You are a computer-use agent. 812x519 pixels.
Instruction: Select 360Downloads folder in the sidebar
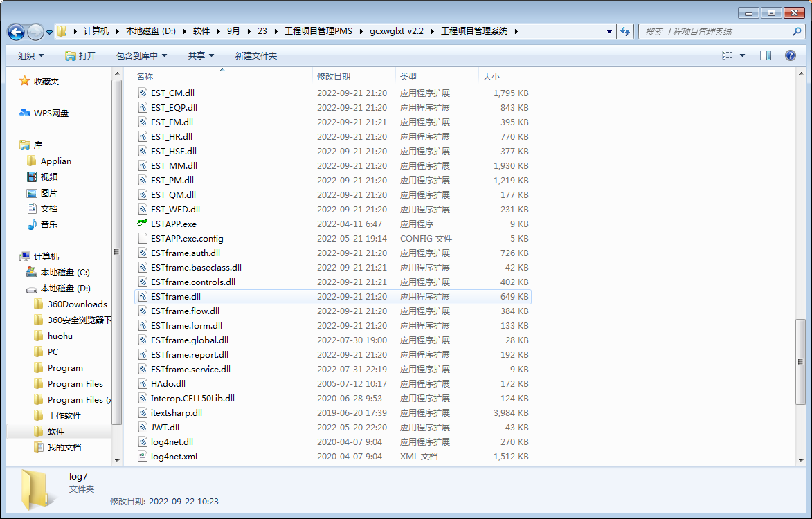pyautogui.click(x=77, y=304)
